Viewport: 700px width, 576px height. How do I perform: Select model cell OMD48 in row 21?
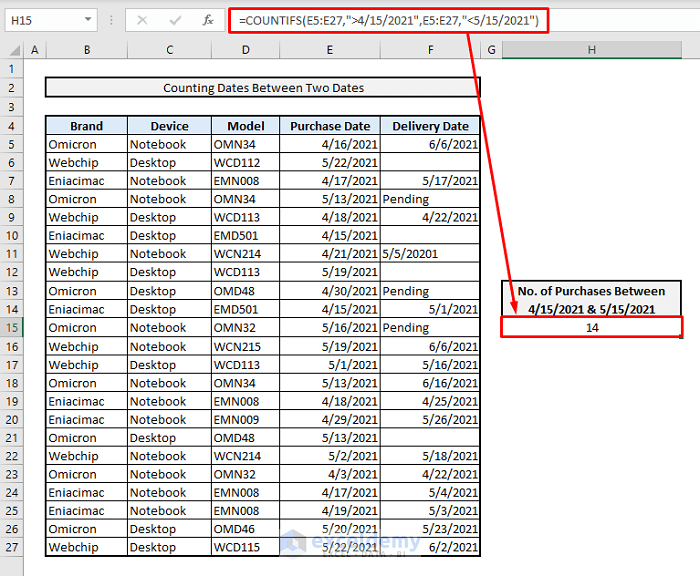(246, 438)
